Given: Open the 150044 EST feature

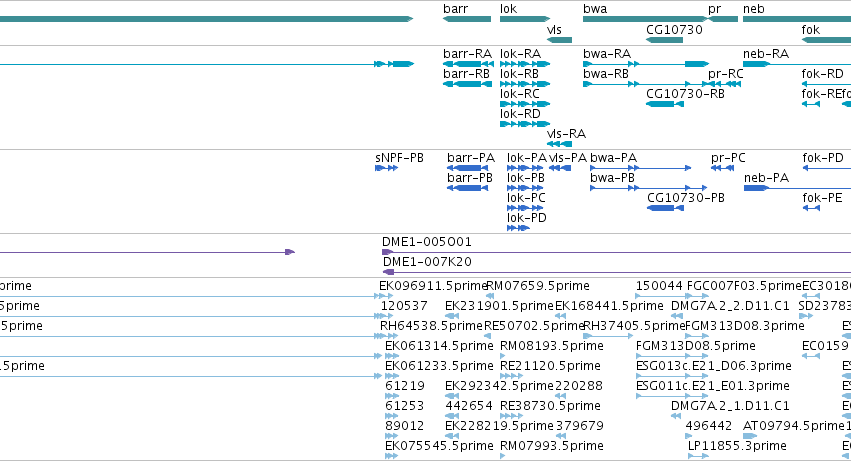Looking at the screenshot, I should coord(663,296).
